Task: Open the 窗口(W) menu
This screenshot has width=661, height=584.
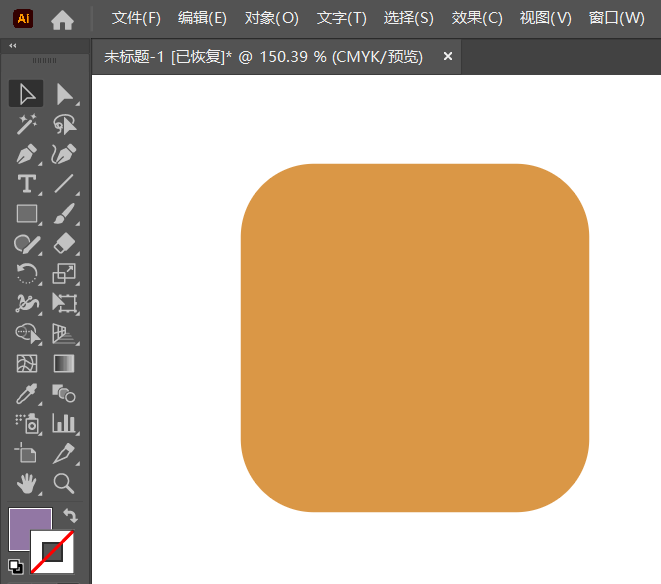Action: pos(616,18)
